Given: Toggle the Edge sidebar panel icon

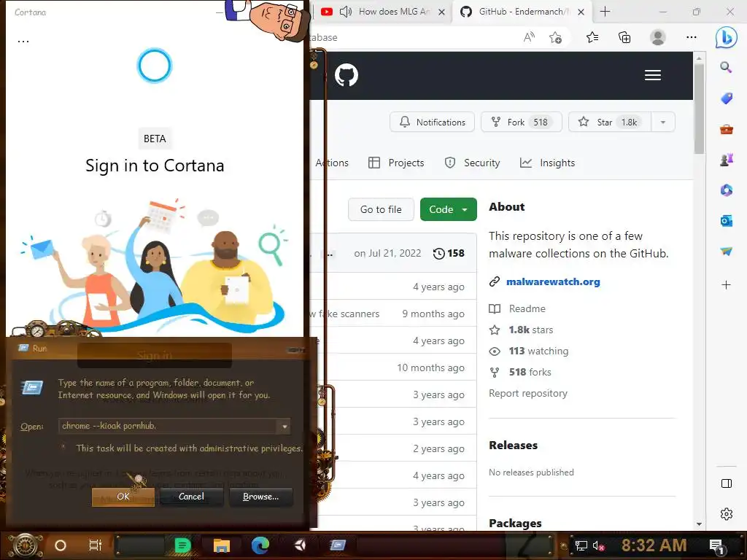Looking at the screenshot, I should click(x=727, y=484).
